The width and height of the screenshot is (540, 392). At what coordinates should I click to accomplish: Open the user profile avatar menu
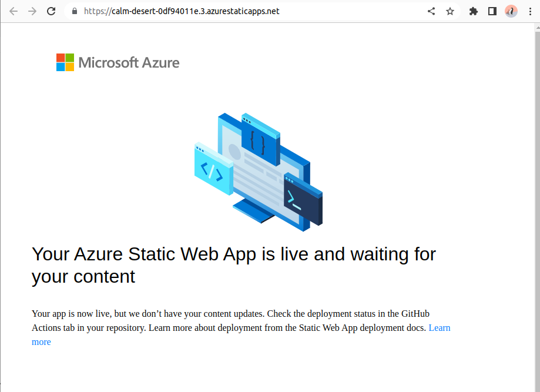[x=511, y=11]
